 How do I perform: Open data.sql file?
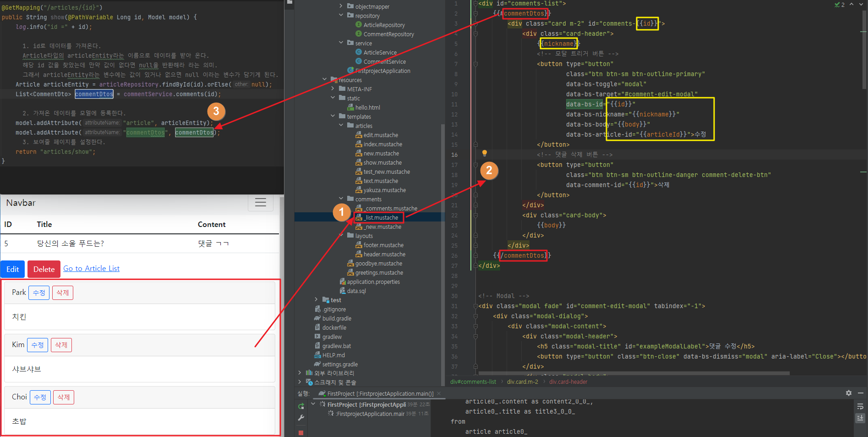[x=353, y=291]
